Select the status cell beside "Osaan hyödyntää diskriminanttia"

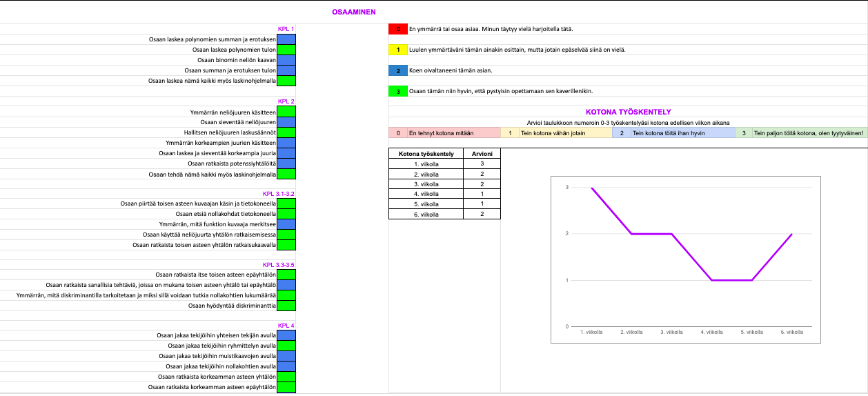286,306
